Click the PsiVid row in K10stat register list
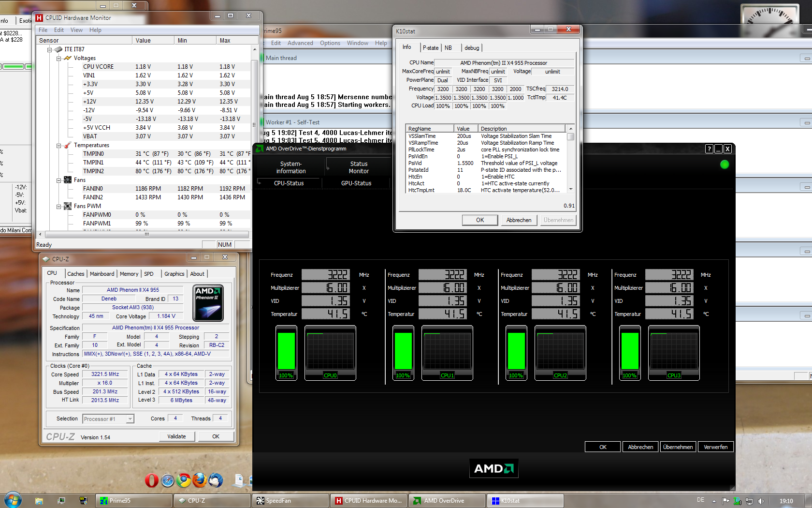812x508 pixels. pyautogui.click(x=486, y=163)
